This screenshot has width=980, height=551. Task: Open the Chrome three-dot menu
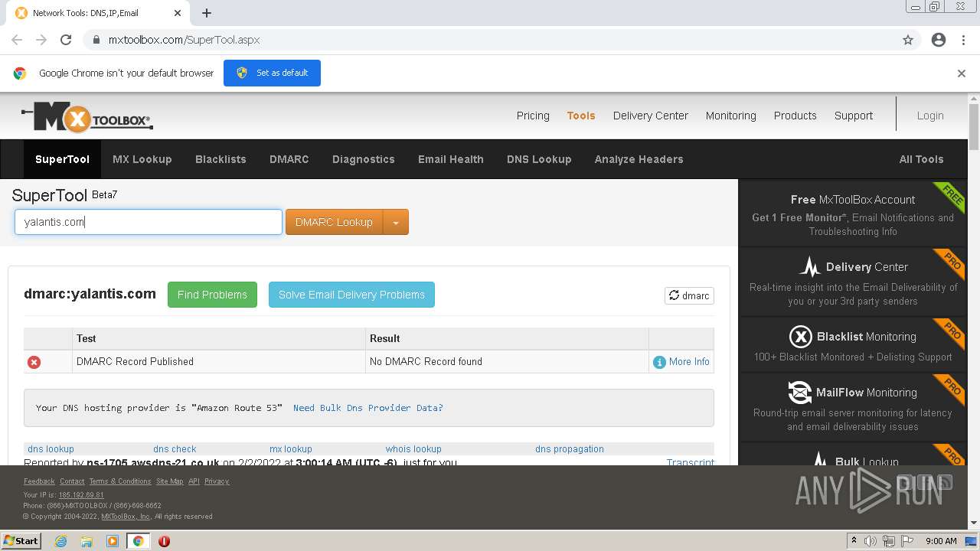pos(963,40)
